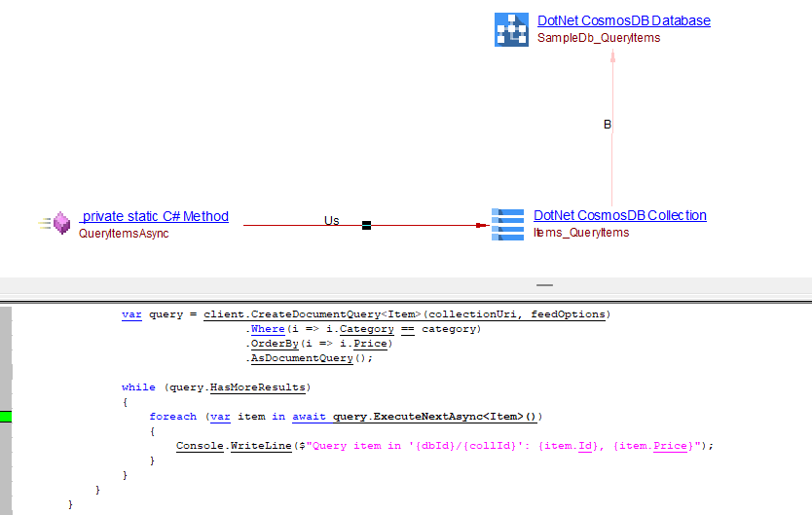Open the DotNet CosmosDB Database link
Viewport: 812px width, 515px height.
click(623, 20)
